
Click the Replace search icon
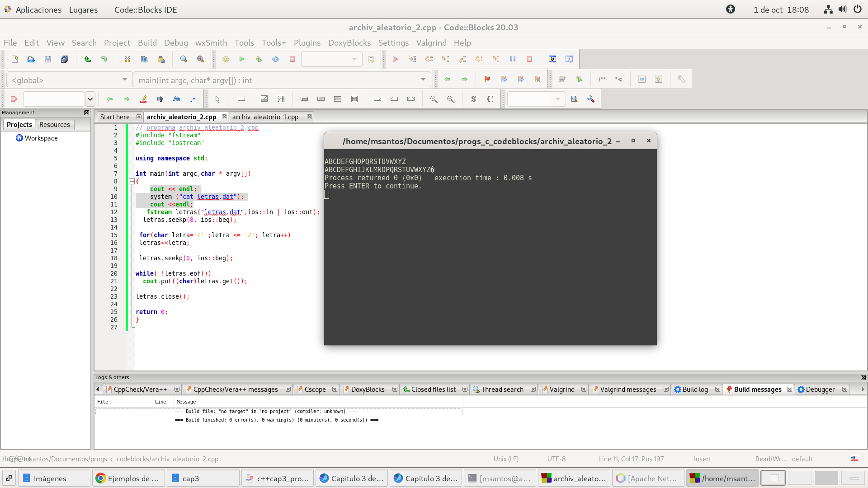tap(200, 59)
